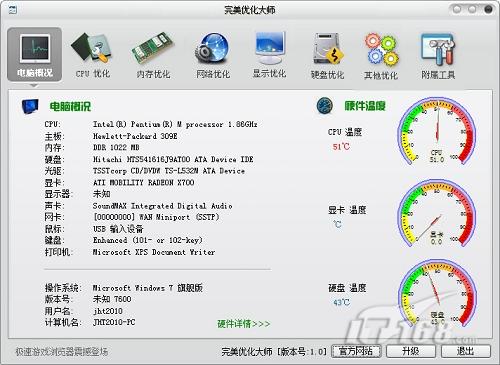Open the 硬盘优化 disk optimization icon
The height and width of the screenshot is (365, 500).
pos(327,55)
